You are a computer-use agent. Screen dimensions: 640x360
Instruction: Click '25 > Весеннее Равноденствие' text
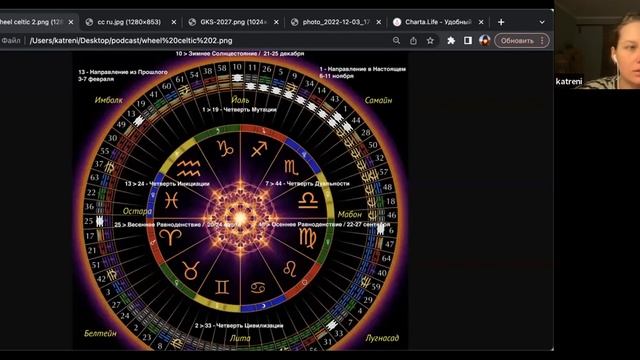(x=158, y=225)
